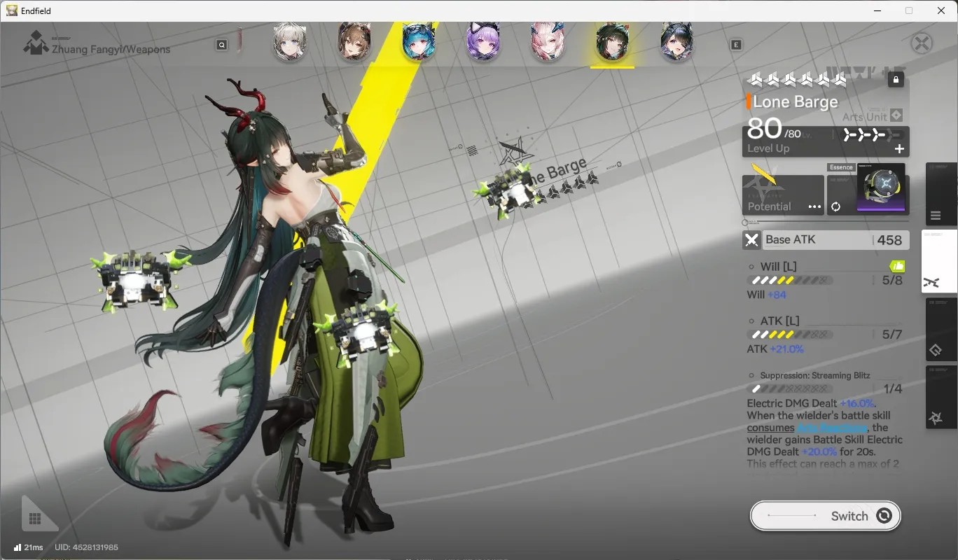Close the weapon screen with X
This screenshot has width=958, height=560.
pos(922,43)
